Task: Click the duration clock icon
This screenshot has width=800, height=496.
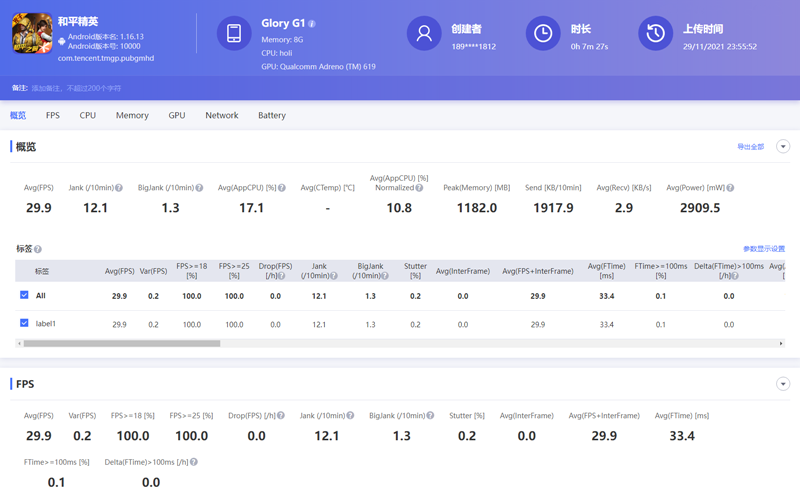Action: [x=543, y=33]
